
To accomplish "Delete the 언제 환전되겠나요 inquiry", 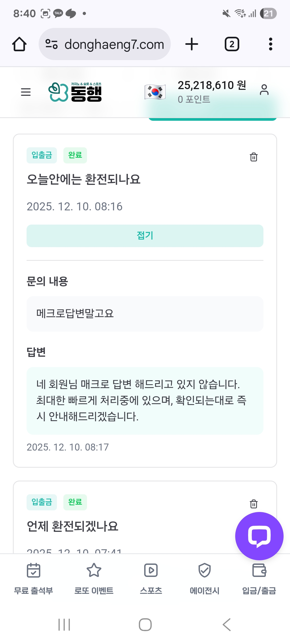I will point(253,504).
